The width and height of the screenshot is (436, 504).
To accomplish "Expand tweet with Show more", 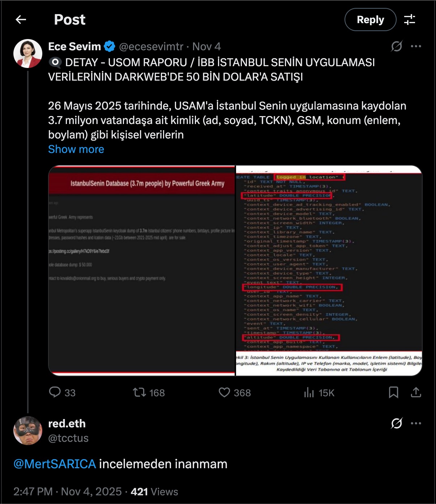I will pyautogui.click(x=76, y=149).
